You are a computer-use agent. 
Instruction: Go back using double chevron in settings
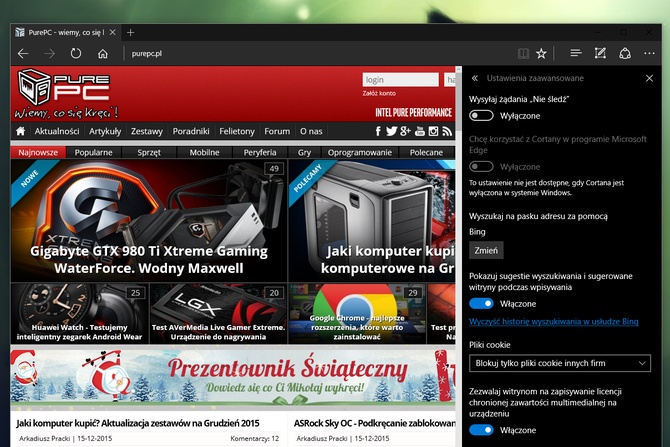point(474,78)
